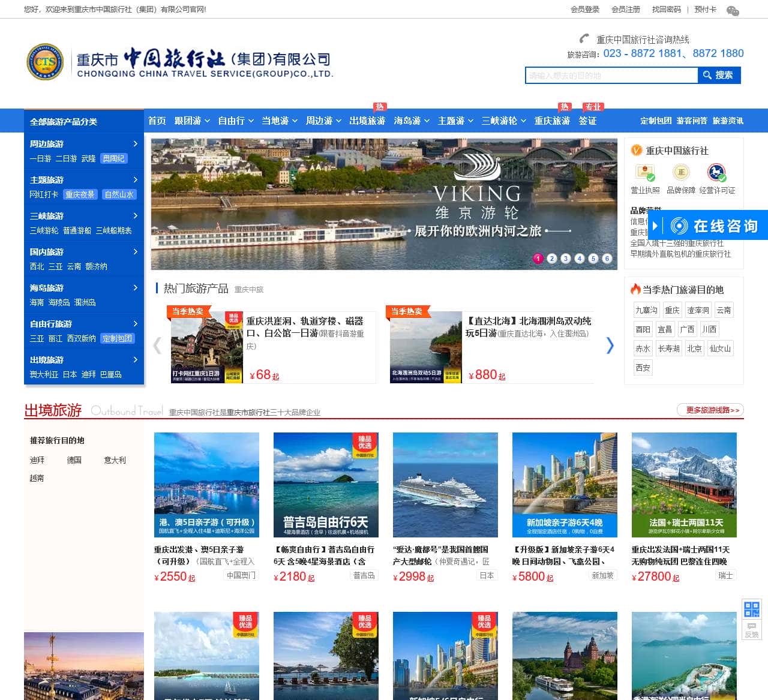The width and height of the screenshot is (768, 700).
Task: Click the destination search input field
Action: 611,75
